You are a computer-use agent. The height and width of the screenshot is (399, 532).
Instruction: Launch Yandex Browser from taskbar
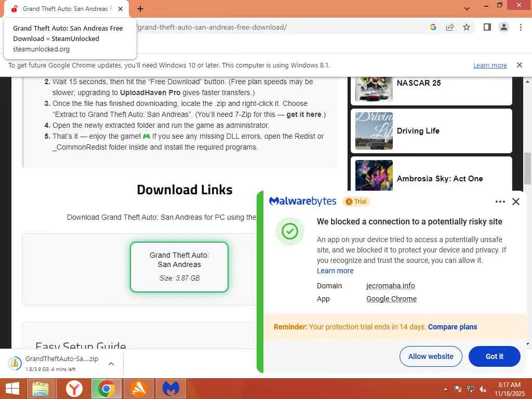tap(74, 389)
